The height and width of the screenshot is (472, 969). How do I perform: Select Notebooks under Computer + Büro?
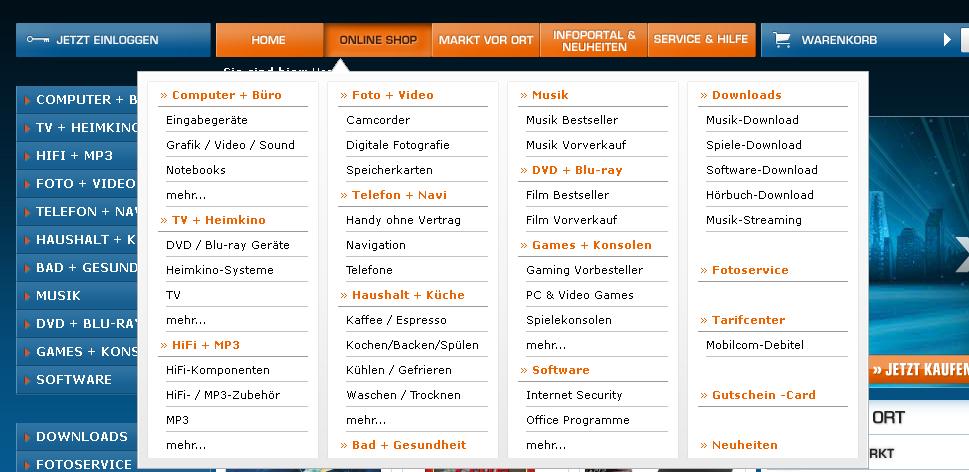[x=196, y=170]
